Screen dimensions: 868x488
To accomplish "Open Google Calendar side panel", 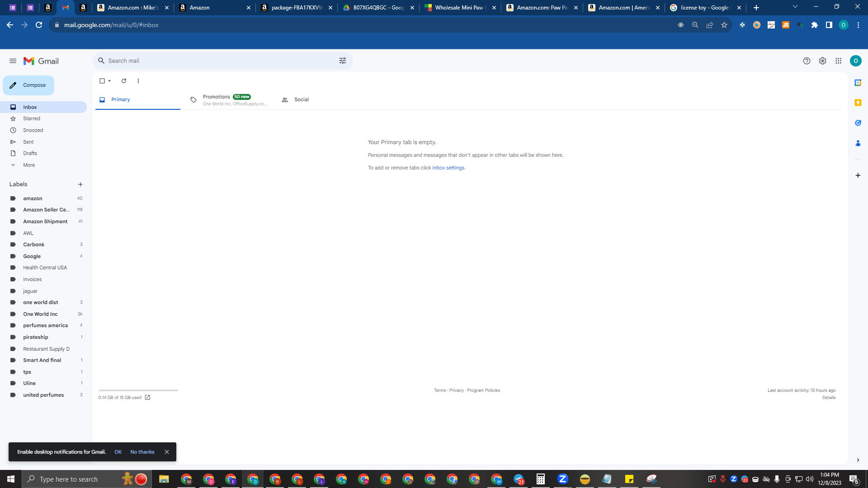I will coord(858,83).
